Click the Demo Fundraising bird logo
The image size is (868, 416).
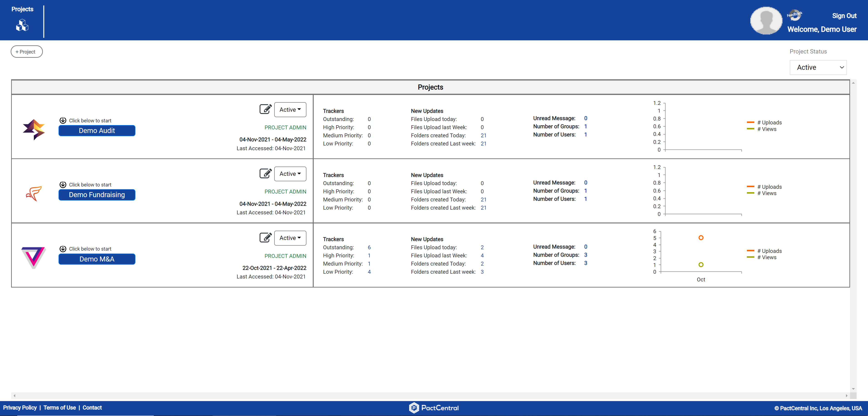tap(34, 193)
